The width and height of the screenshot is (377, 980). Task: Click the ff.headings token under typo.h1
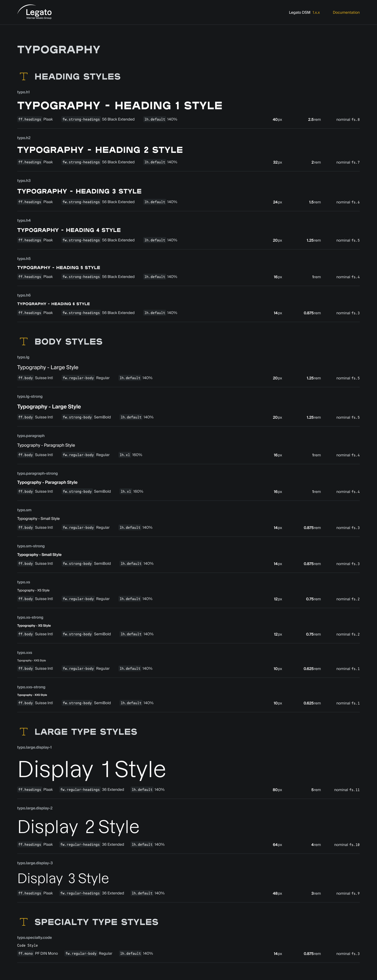pos(30,119)
